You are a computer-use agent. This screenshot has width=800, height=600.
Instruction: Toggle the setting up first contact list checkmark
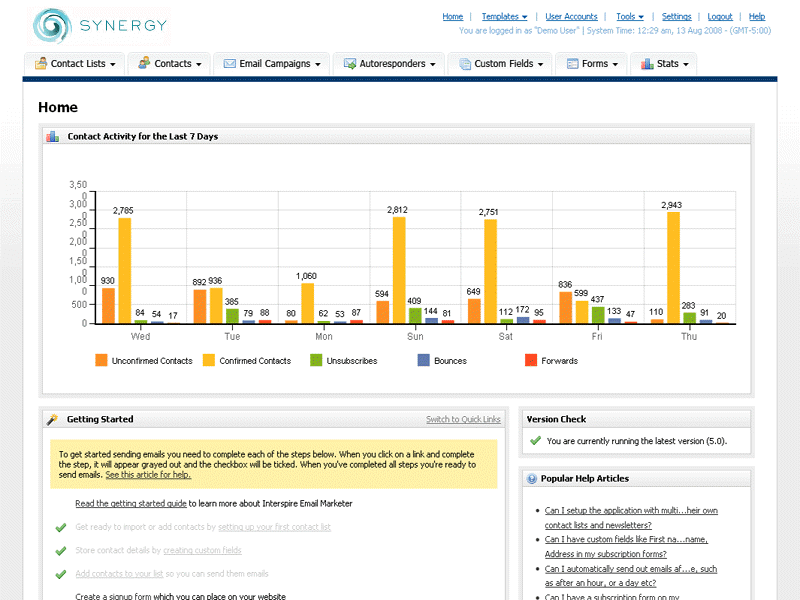point(61,527)
